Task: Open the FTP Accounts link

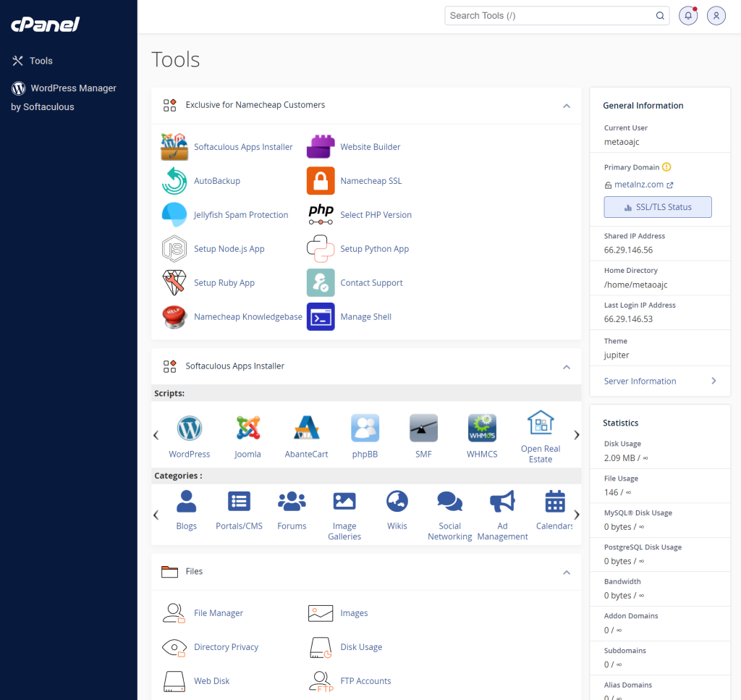Action: 365,681
